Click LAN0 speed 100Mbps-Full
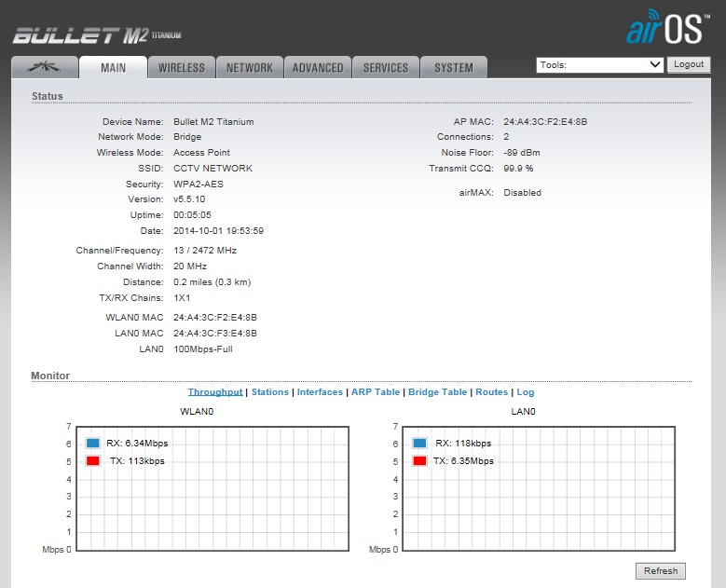Screen dimensions: 726x588 (203, 349)
